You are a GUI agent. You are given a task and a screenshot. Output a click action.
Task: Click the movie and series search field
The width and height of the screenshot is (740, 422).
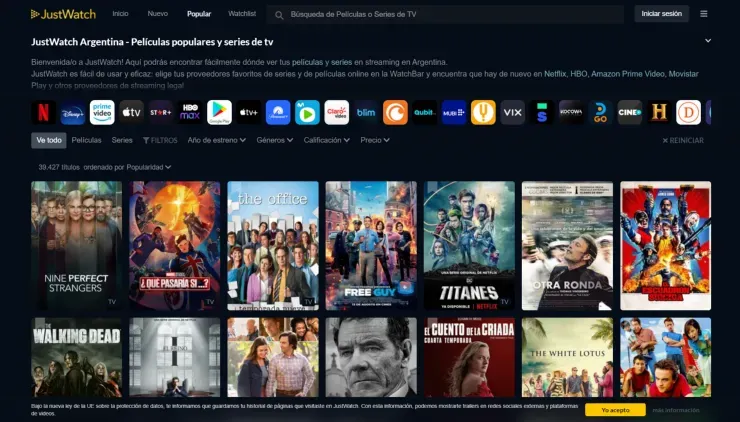pos(450,14)
